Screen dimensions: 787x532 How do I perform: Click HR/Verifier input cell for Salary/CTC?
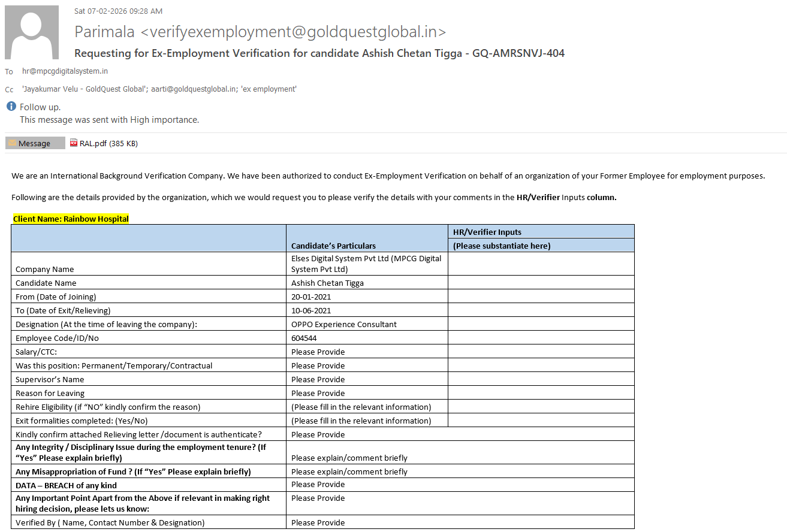tap(541, 351)
